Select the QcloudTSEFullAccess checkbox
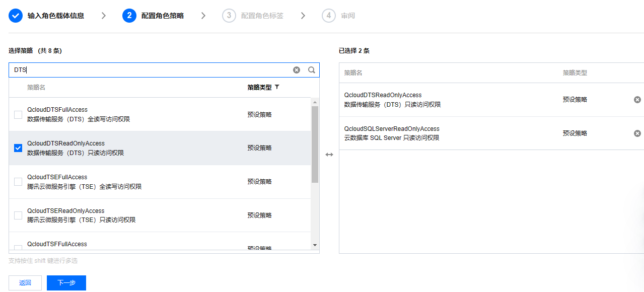 [18, 182]
